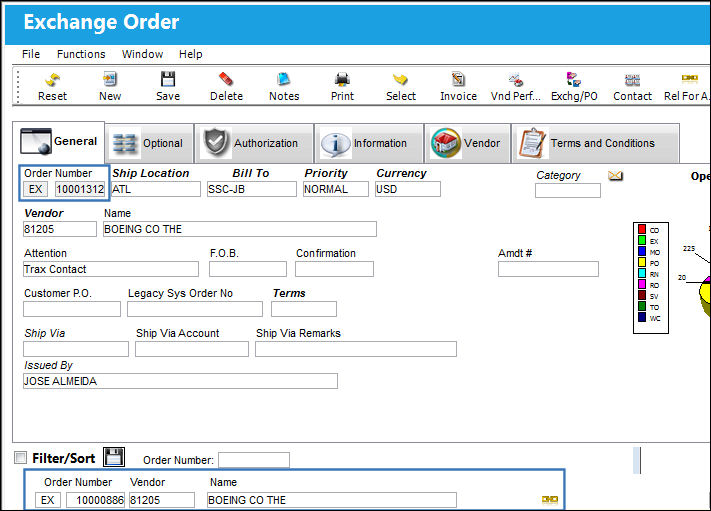Click the Ship Via Remarks field
Viewport: 711px width, 511px height.
356,349
